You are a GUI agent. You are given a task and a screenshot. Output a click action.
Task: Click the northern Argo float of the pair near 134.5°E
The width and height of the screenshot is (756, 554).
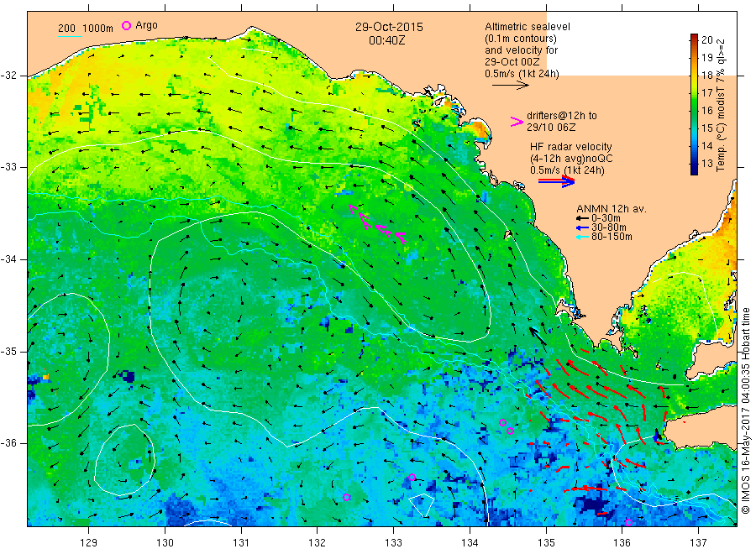(502, 422)
